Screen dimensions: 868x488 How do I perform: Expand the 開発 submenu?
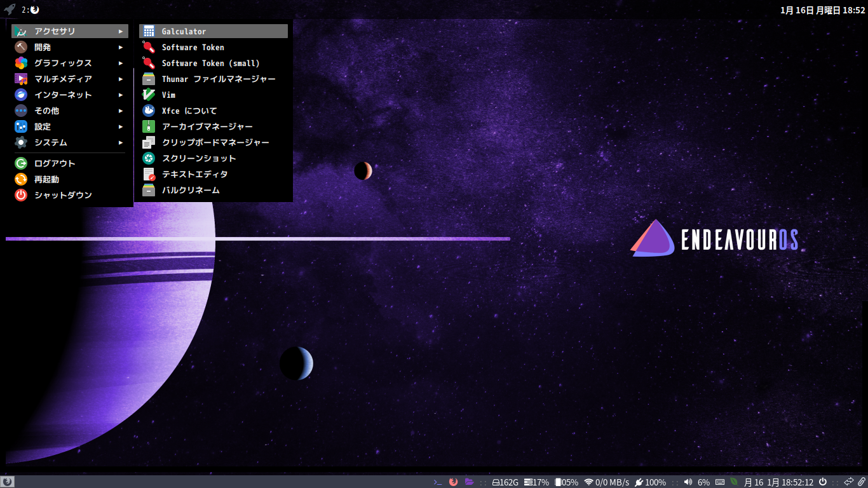(70, 47)
